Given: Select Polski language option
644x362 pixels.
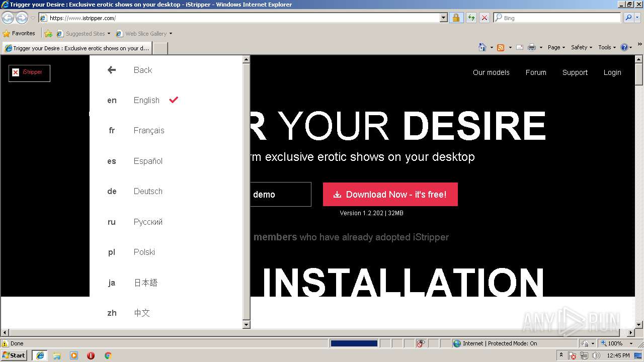Looking at the screenshot, I should (144, 252).
